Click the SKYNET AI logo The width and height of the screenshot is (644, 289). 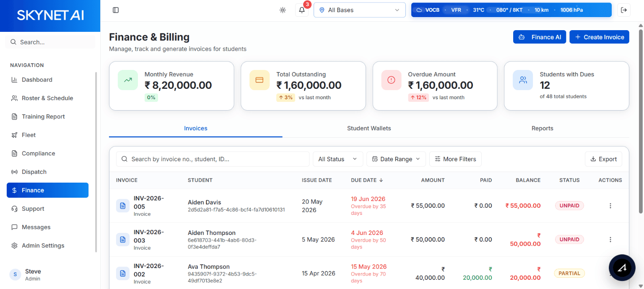(50, 15)
